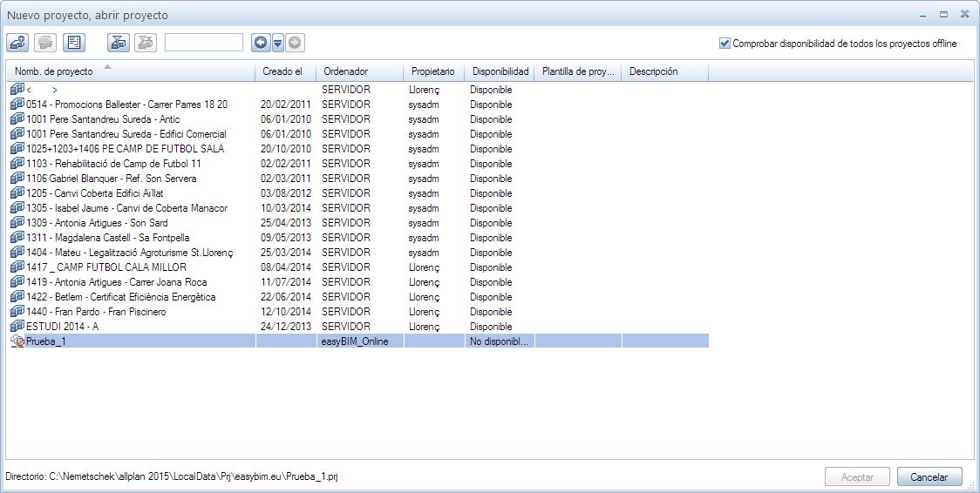The image size is (980, 493).
Task: Maximize the Nuevo proyecto dialog window
Action: click(x=943, y=14)
